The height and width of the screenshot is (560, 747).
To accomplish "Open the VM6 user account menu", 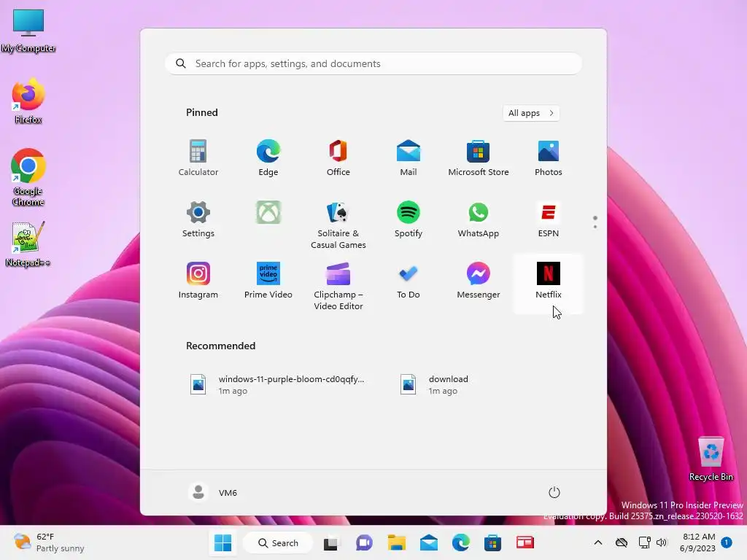I will 213,492.
